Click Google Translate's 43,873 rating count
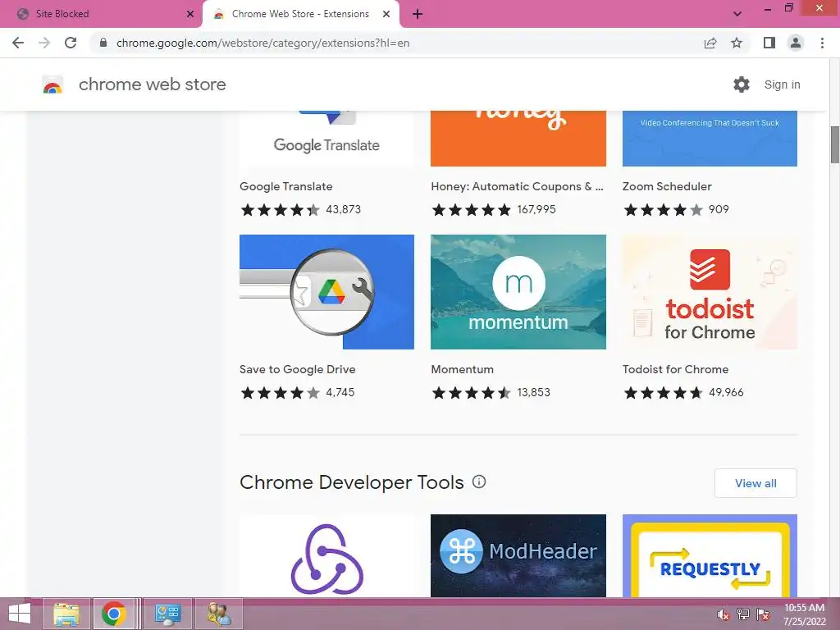The width and height of the screenshot is (840, 630). 344,209
